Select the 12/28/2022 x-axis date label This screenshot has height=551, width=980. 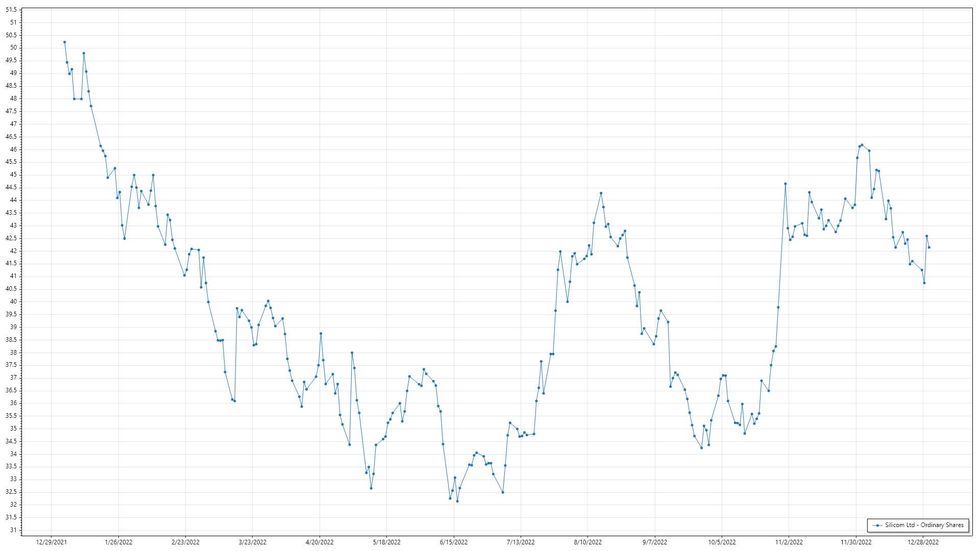pos(923,542)
